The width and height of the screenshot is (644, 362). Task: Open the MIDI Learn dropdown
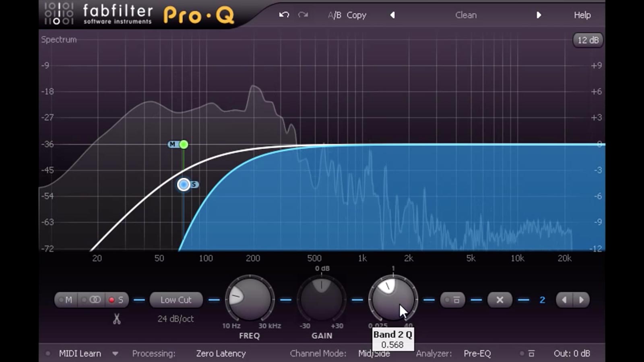116,353
